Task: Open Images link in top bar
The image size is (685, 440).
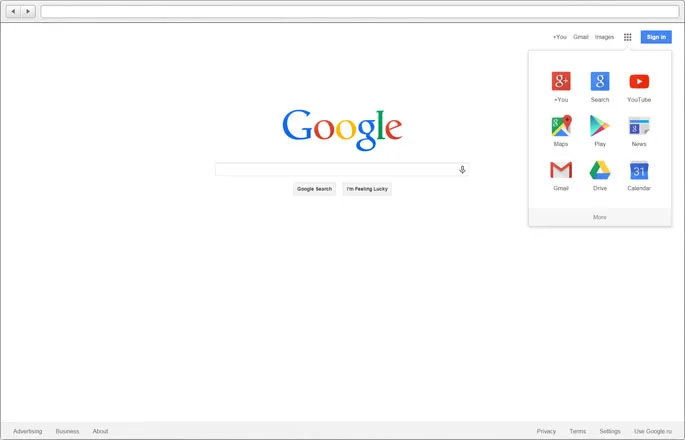Action: (x=604, y=37)
